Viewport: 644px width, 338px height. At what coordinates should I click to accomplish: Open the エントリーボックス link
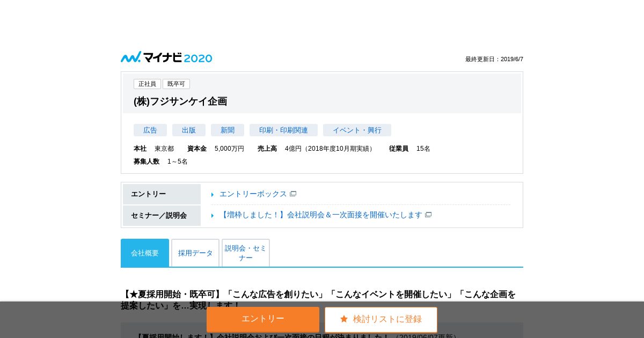pyautogui.click(x=253, y=194)
